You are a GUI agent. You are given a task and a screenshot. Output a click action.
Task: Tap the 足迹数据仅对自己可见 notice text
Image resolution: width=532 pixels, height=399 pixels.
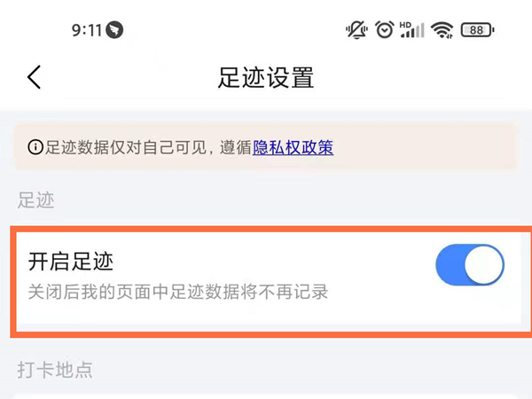pyautogui.click(x=124, y=148)
